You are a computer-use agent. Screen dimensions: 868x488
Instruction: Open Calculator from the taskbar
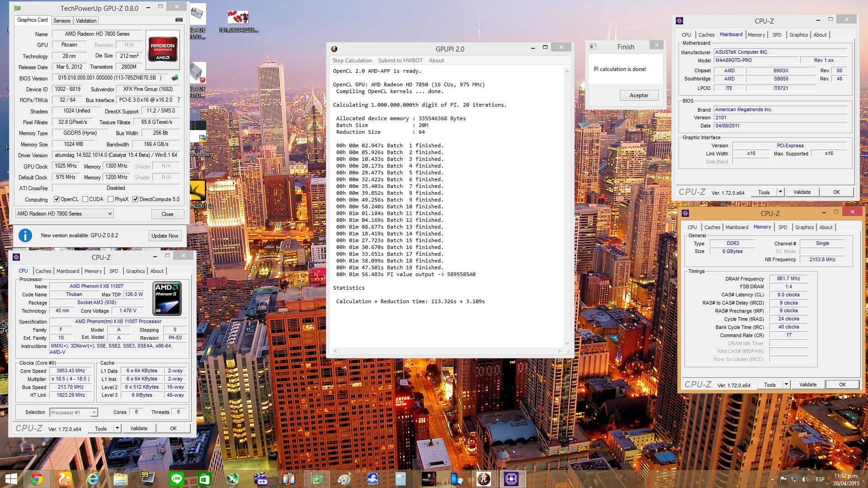[x=401, y=479]
